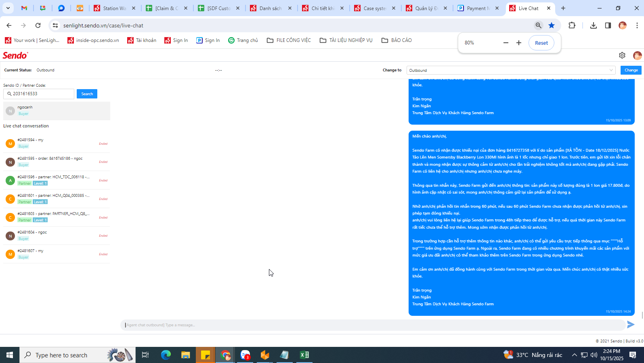Expand the Change to status dropdown
This screenshot has width=644, height=363.
(x=511, y=70)
